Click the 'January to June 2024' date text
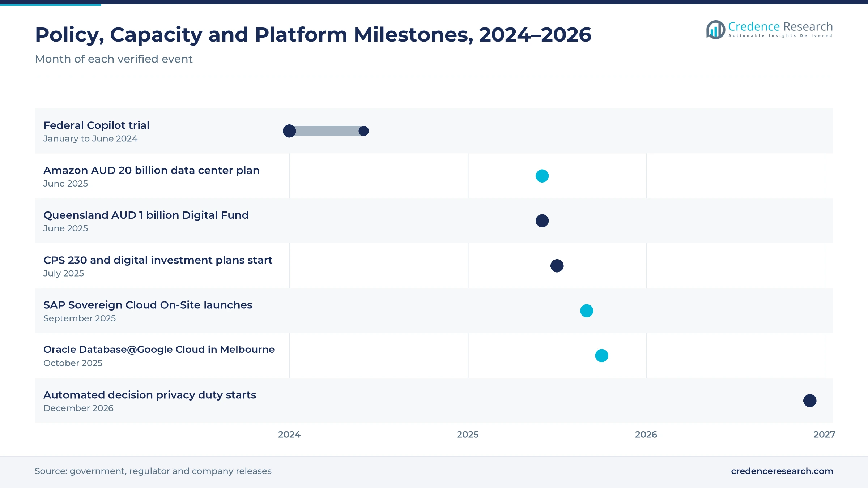 tap(90, 138)
